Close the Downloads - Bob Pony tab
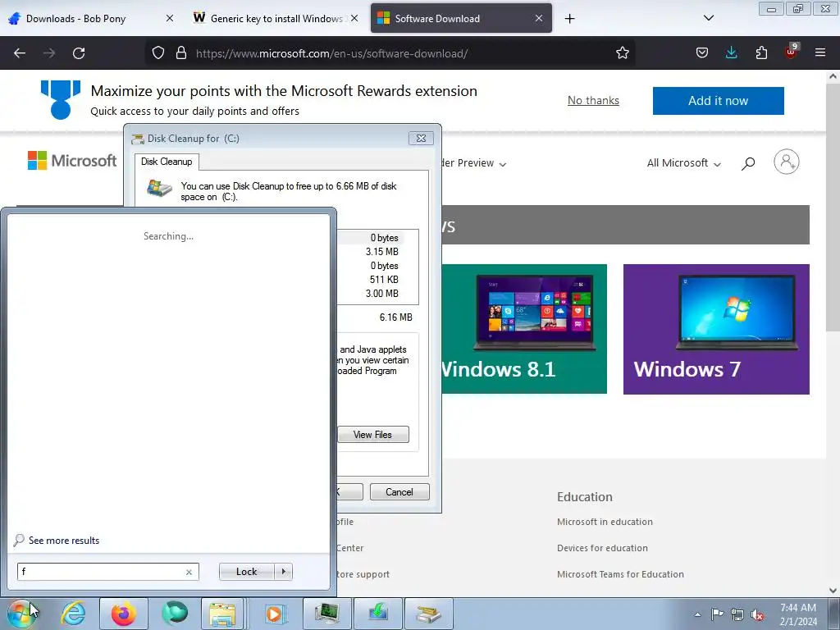This screenshot has width=840, height=630. pyautogui.click(x=169, y=18)
